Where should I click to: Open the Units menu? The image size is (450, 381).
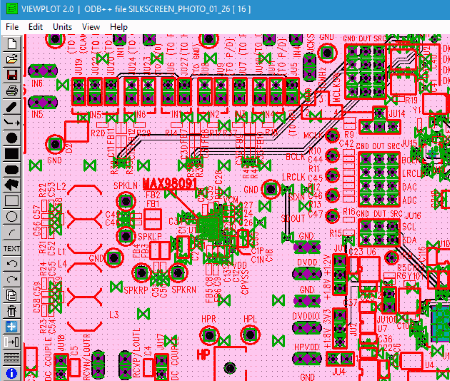point(62,27)
